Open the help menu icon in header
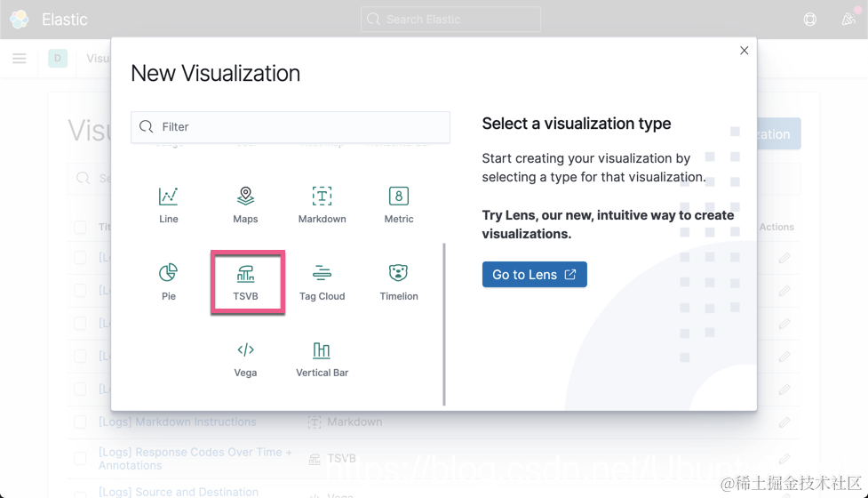The height and width of the screenshot is (498, 868). [810, 20]
